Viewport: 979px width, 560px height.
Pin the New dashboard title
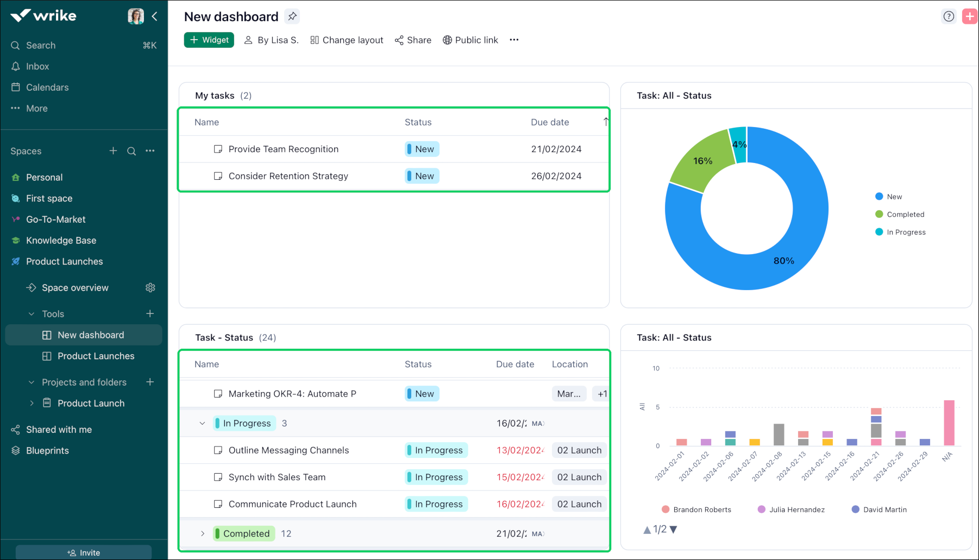[x=292, y=16]
